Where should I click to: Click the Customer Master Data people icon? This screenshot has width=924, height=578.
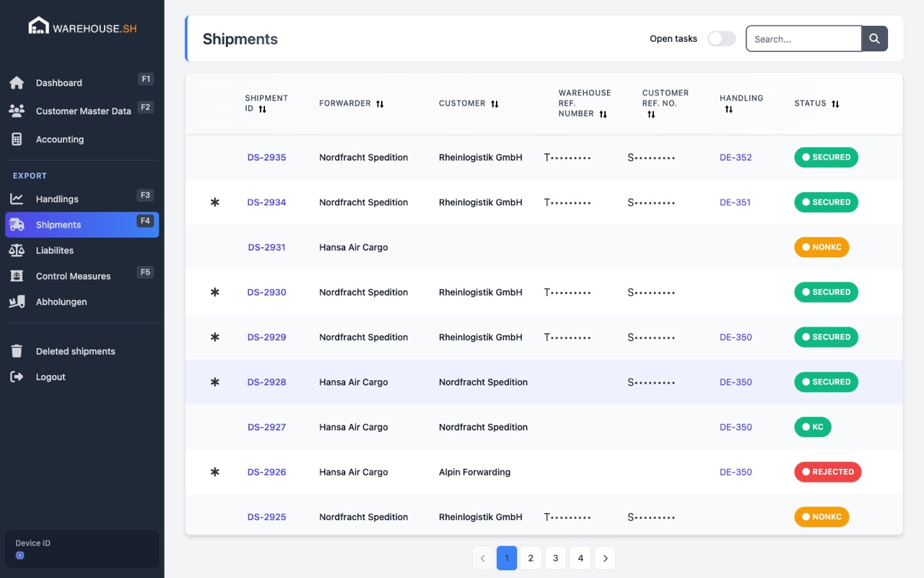[17, 111]
